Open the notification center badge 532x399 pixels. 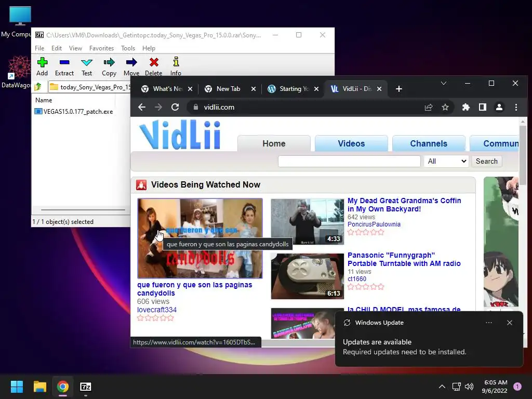[x=517, y=387]
